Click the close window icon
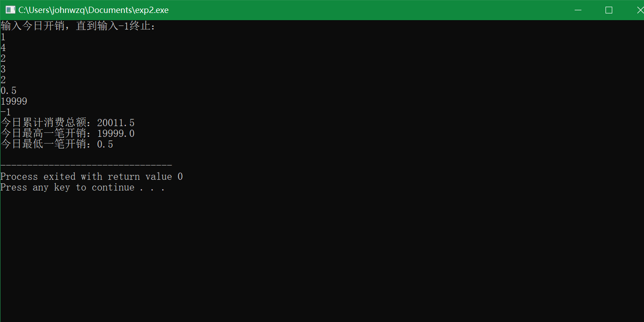Image resolution: width=644 pixels, height=322 pixels. 640,9
